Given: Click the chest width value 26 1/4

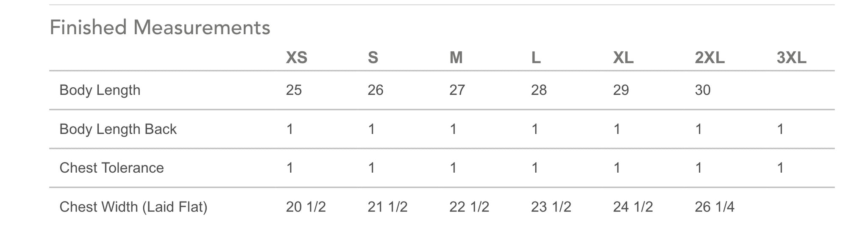Looking at the screenshot, I should click(715, 207).
